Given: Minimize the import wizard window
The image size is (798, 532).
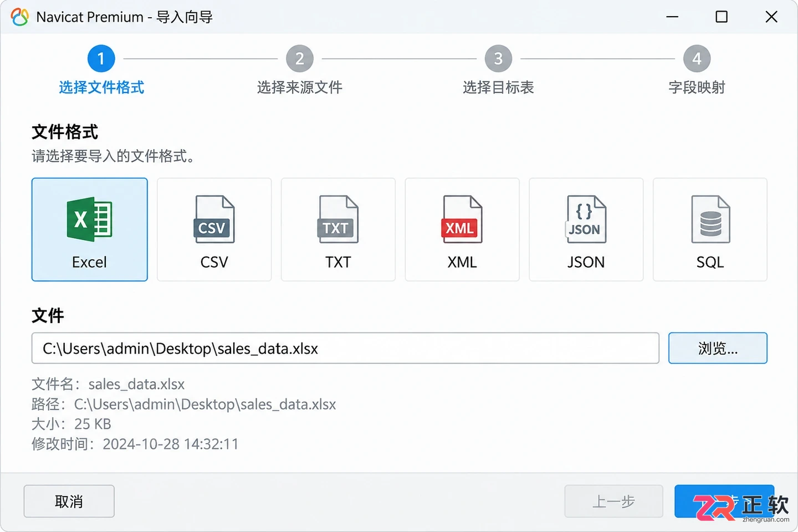Looking at the screenshot, I should 672,17.
